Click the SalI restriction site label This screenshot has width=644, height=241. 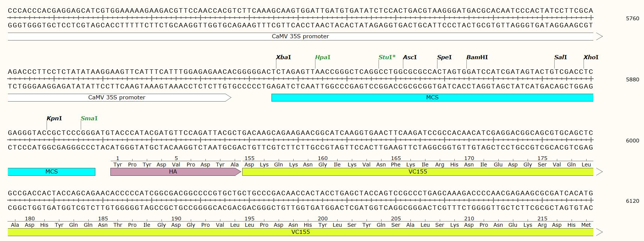(x=560, y=57)
